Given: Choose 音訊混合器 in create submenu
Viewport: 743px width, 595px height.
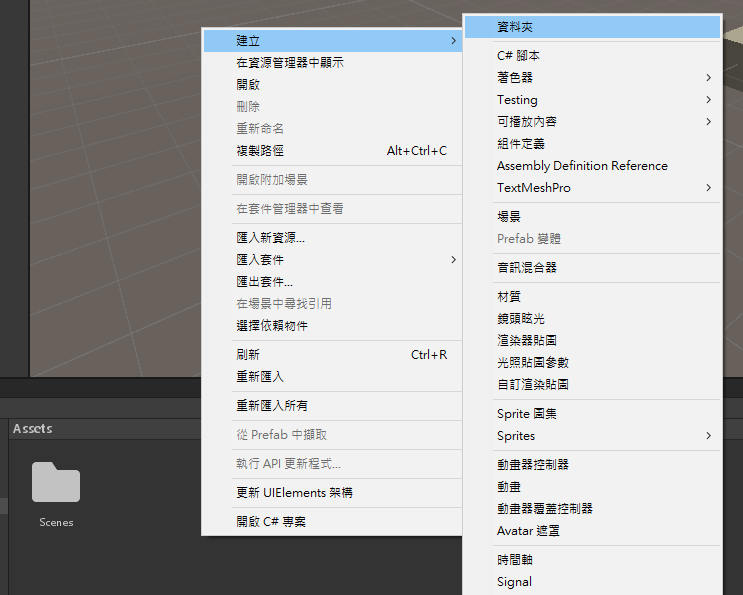Looking at the screenshot, I should (x=527, y=268).
